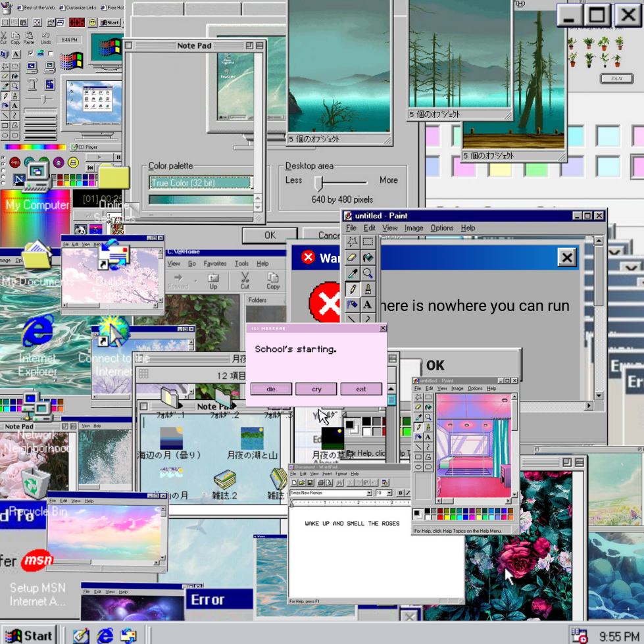644x644 pixels.
Task: Launch Internet Explorer from taskbar quick launch
Action: 105,635
